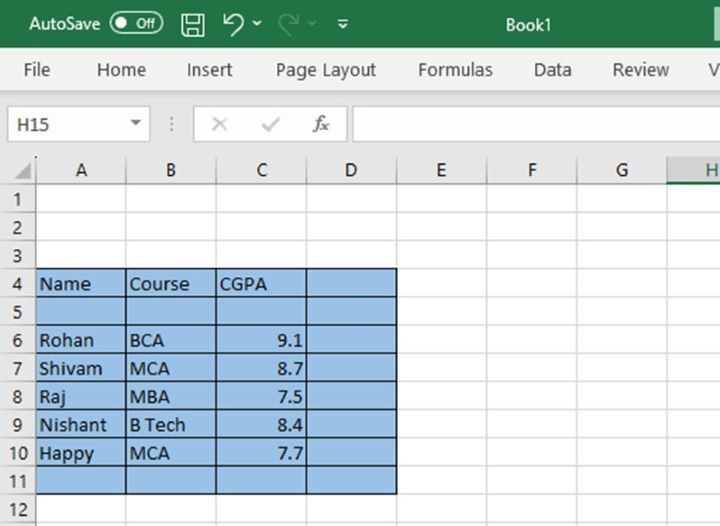Select row 4 header

tap(16, 284)
